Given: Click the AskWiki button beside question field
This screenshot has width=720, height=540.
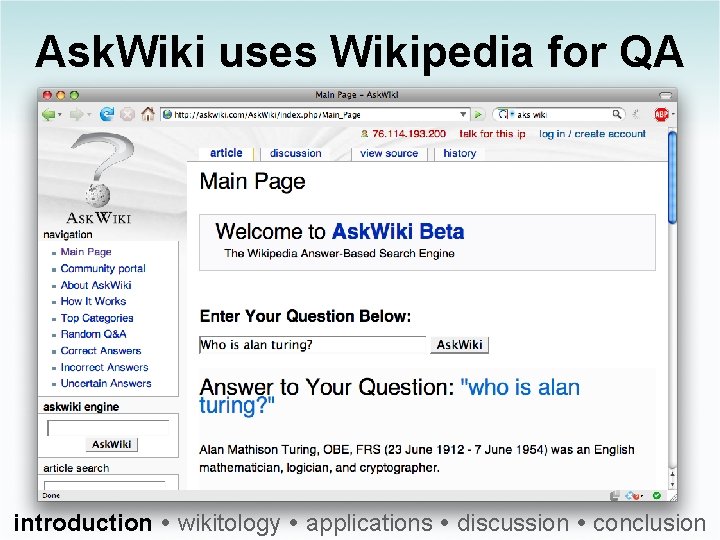Looking at the screenshot, I should point(459,345).
